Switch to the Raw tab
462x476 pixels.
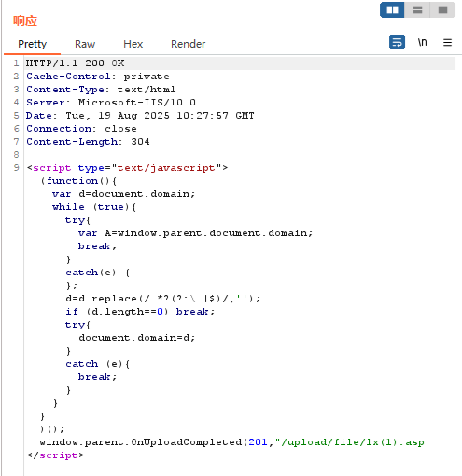(x=85, y=44)
